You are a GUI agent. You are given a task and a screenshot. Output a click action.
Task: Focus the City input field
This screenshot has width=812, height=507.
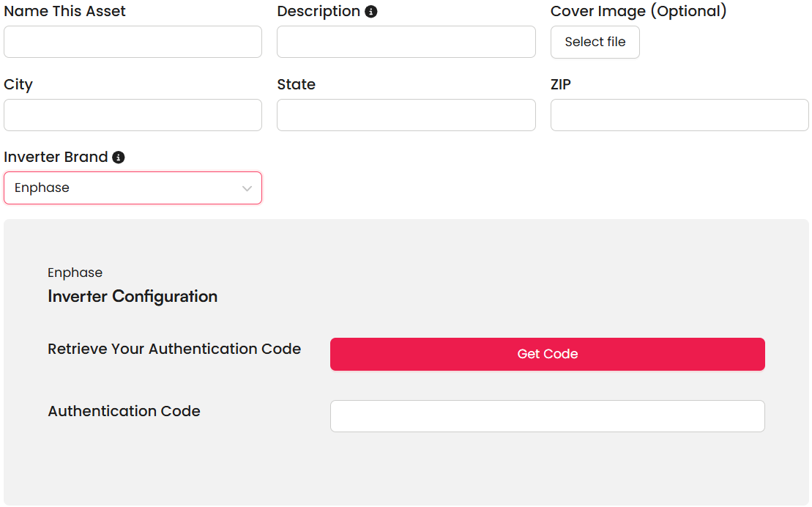133,115
